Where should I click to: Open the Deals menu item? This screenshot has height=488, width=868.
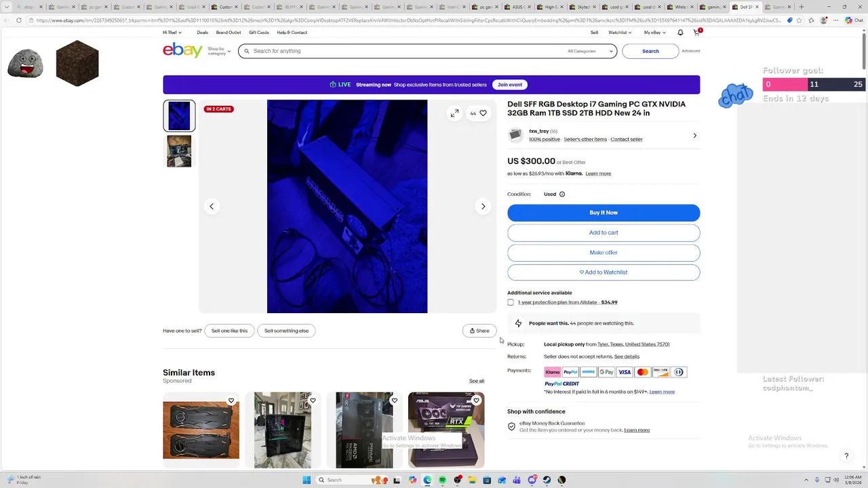coord(203,33)
